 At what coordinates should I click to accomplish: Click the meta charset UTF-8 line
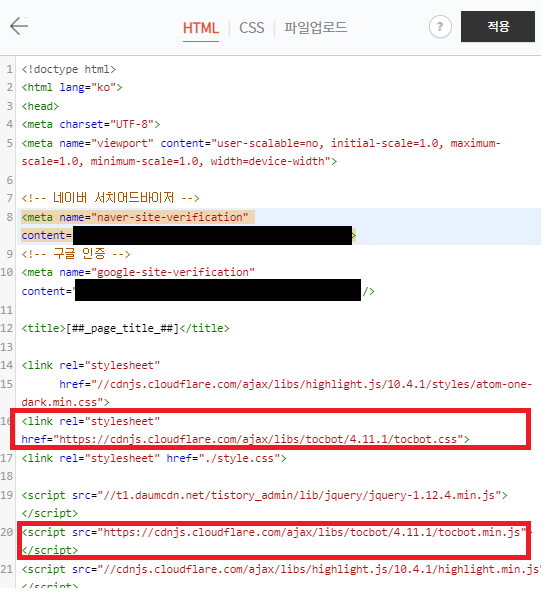click(91, 125)
